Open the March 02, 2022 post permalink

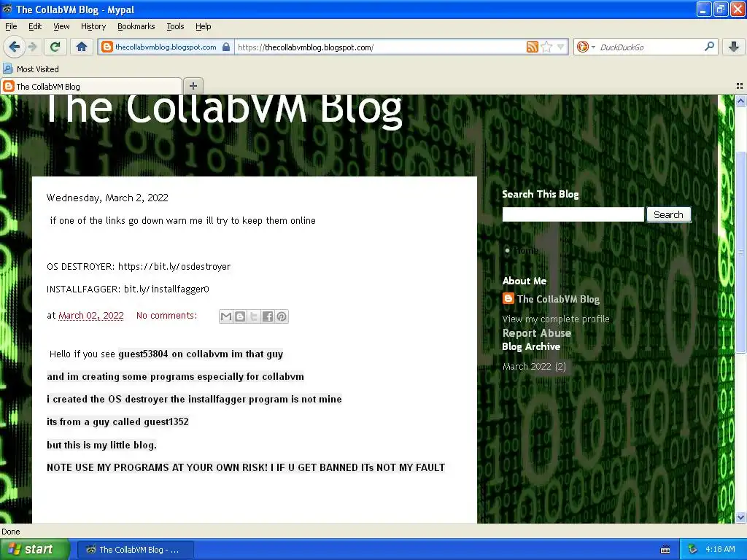[91, 315]
